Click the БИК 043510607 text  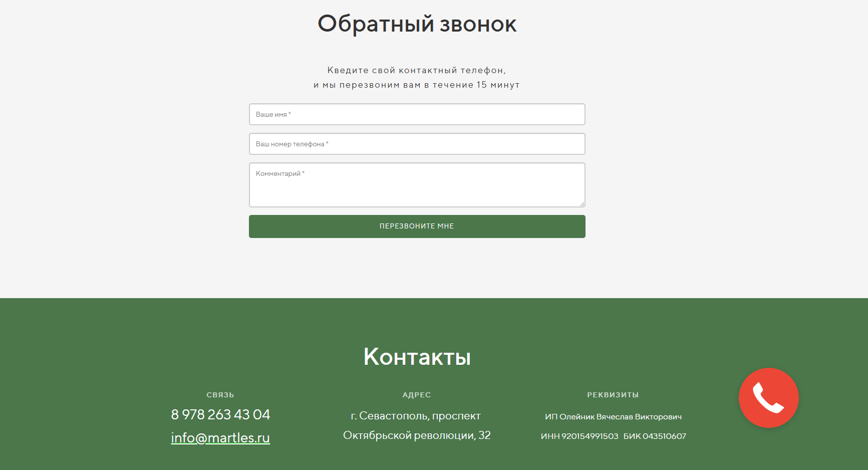[655, 436]
